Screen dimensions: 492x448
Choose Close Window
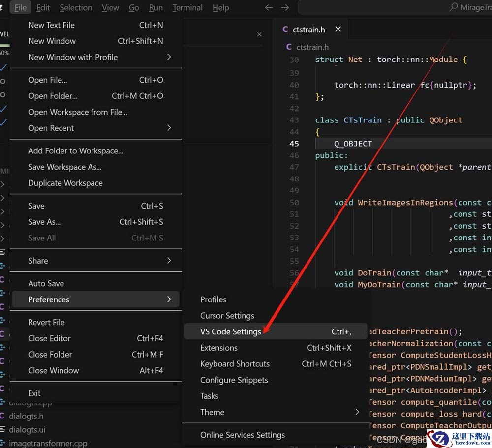coord(96,370)
